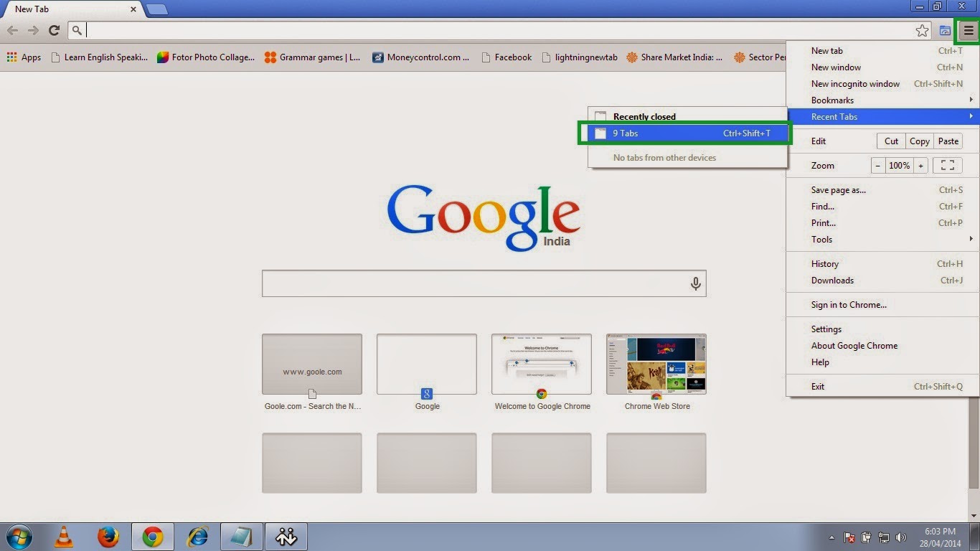Launch Internet Explorer from taskbar
The width and height of the screenshot is (980, 551).
pos(197,537)
